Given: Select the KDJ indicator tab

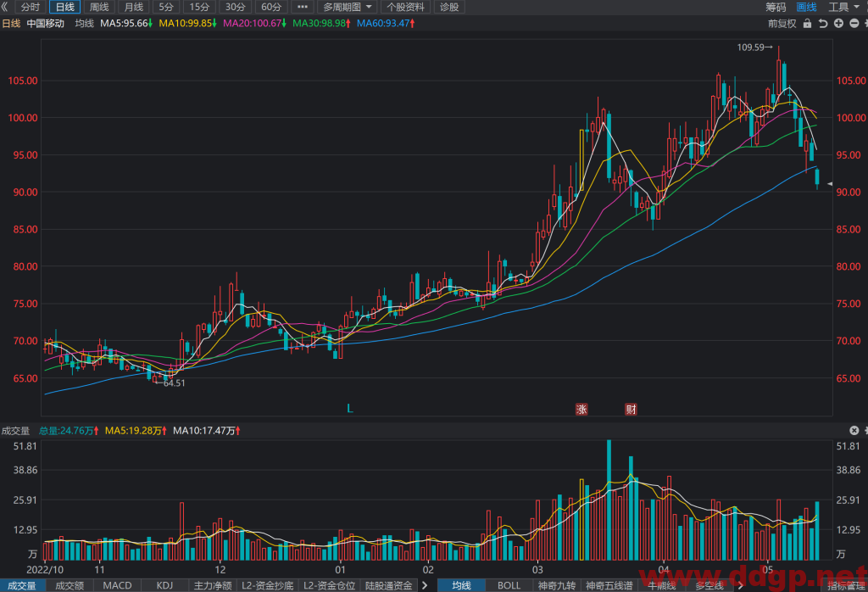Looking at the screenshot, I should click(164, 585).
